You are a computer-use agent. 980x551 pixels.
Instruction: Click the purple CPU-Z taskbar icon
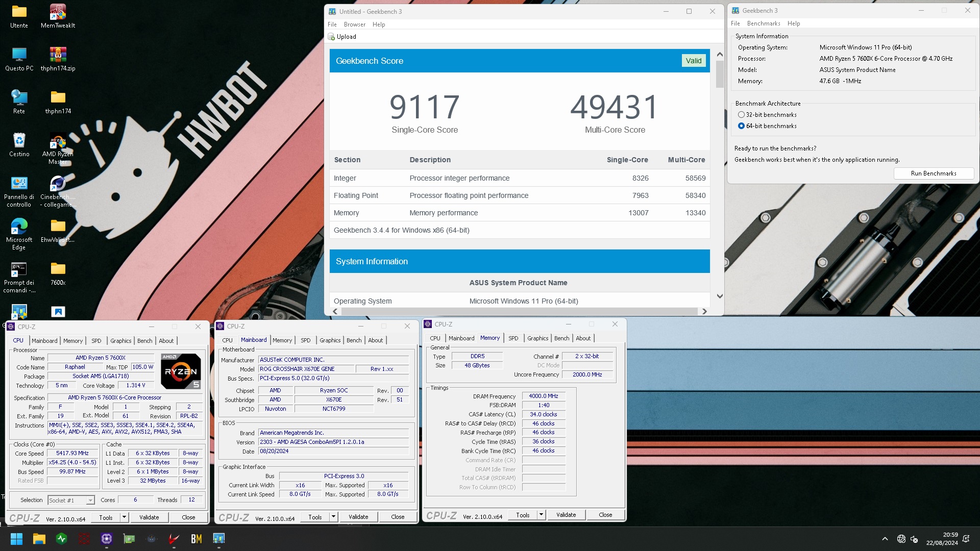pyautogui.click(x=107, y=538)
